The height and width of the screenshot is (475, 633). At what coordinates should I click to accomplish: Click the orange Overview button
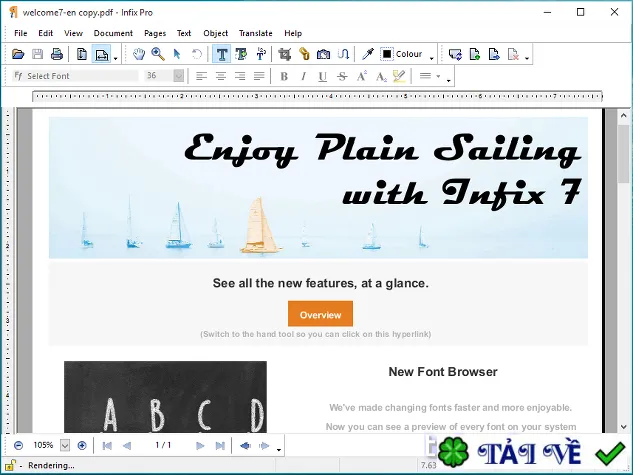pos(320,314)
